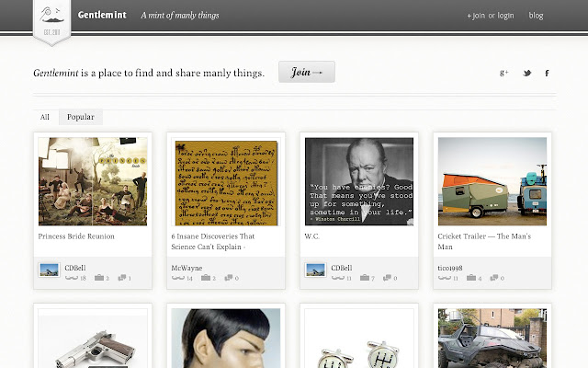
Task: Switch to the Popular tab
Action: click(81, 117)
